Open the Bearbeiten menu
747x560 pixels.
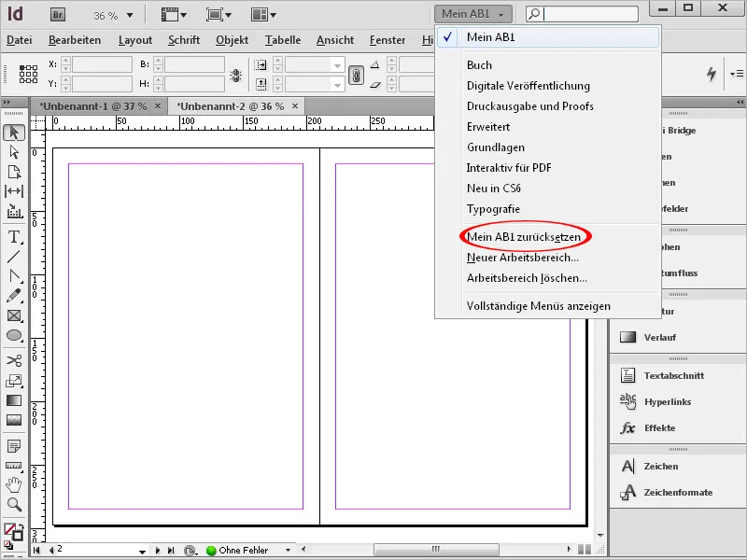pos(75,40)
